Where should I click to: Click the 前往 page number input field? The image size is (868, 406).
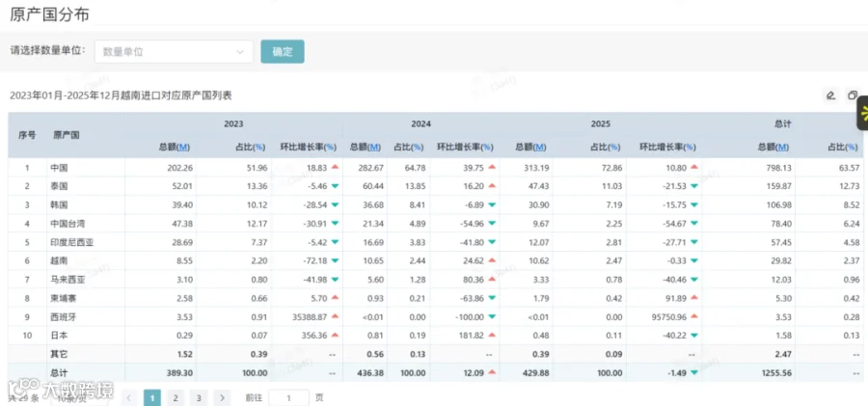[288, 397]
